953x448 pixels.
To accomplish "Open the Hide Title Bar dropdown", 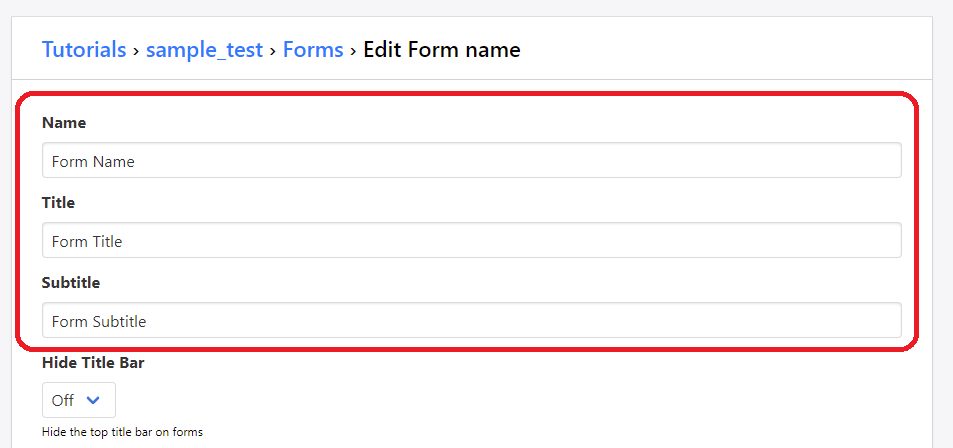I will (x=78, y=400).
